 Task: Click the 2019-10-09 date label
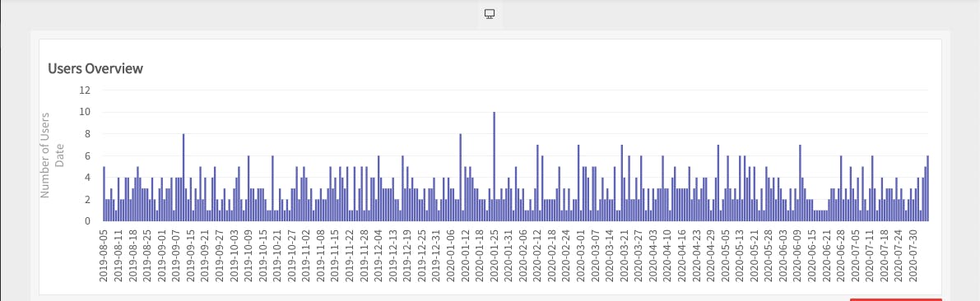[x=248, y=256]
